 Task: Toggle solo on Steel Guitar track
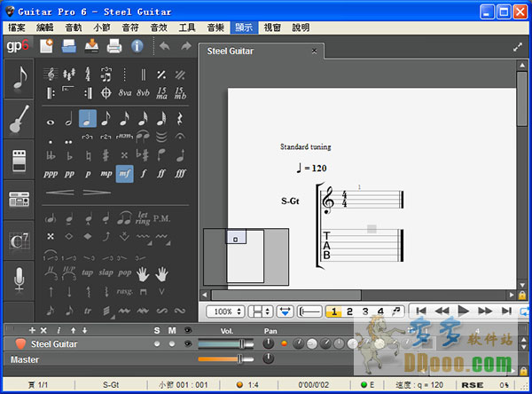point(157,344)
